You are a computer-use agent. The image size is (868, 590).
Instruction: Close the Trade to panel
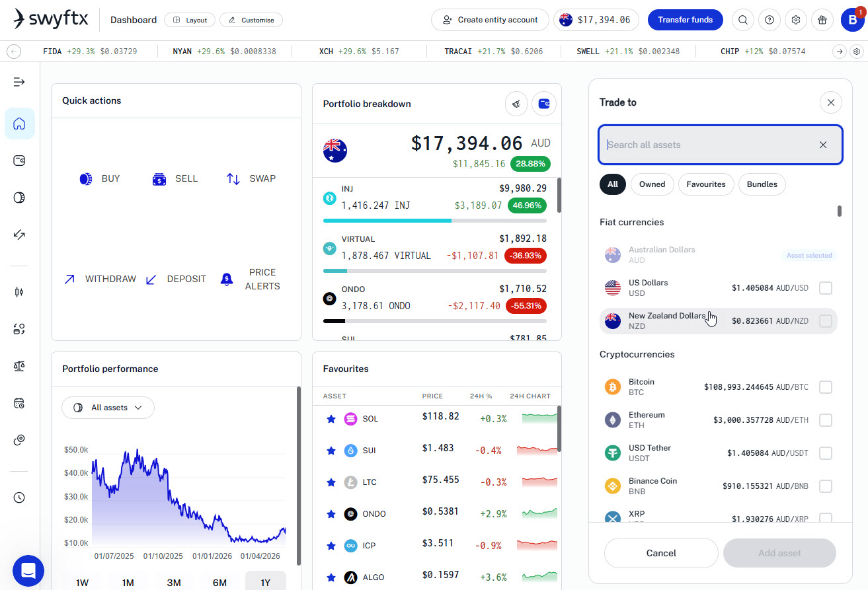pos(831,102)
